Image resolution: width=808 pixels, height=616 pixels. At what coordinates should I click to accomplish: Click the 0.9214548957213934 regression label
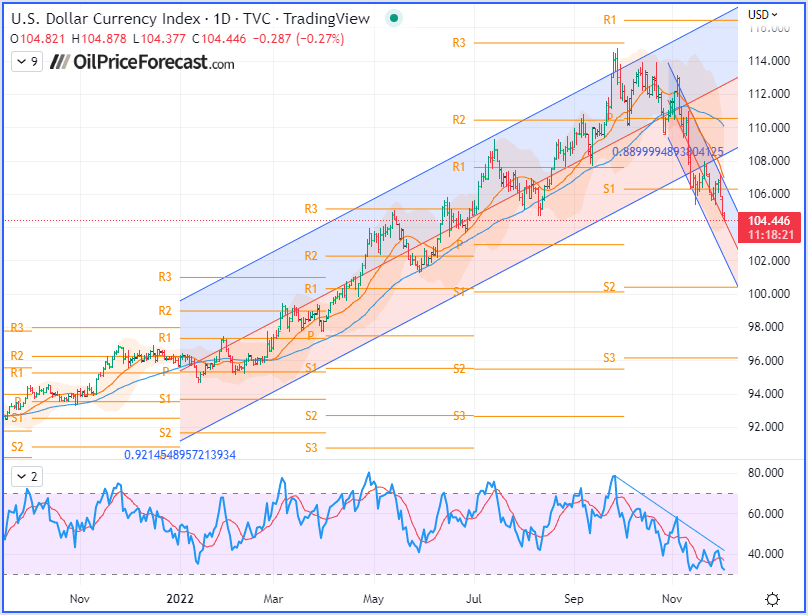[x=180, y=453]
